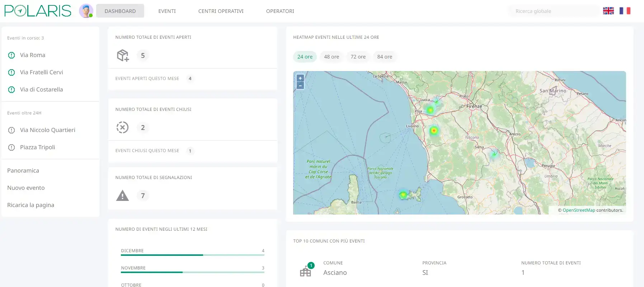Open the DASHBOARD tab
The width and height of the screenshot is (644, 287).
pos(120,11)
